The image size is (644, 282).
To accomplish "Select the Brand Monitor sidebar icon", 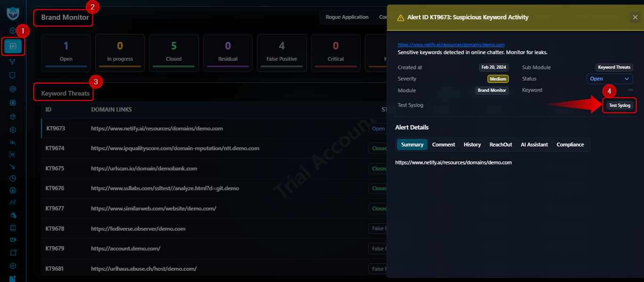I will tap(13, 46).
